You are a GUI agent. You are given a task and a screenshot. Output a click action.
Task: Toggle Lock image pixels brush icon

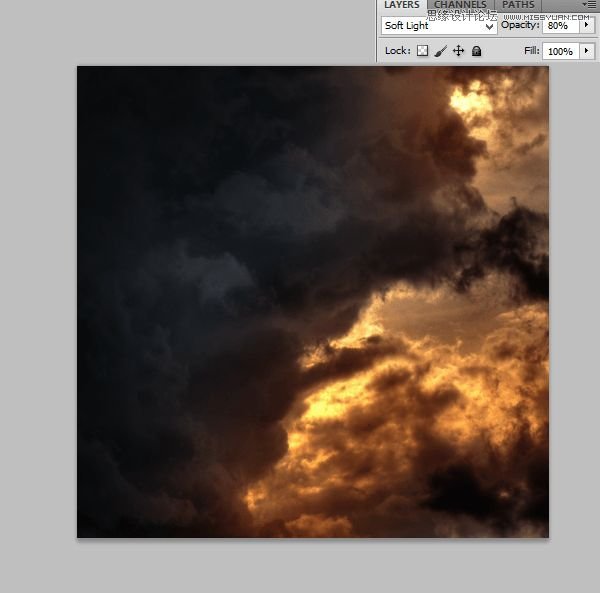[x=440, y=51]
